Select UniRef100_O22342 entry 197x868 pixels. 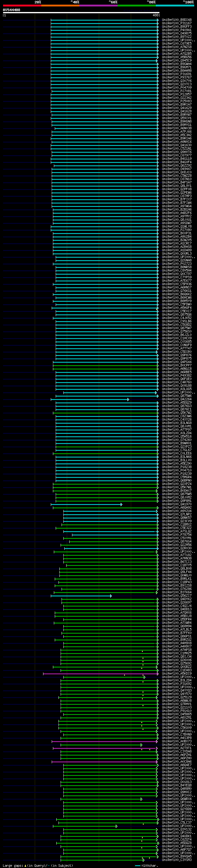coord(176,98)
